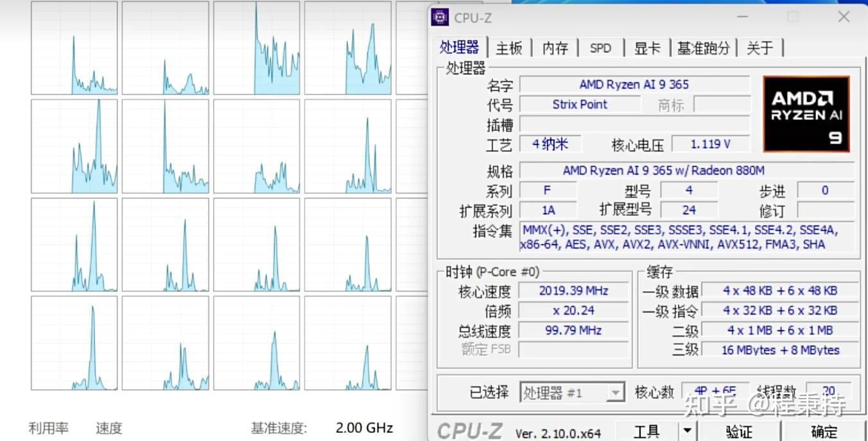Click the AMD Ryzen AI 9 logo badge

(806, 114)
